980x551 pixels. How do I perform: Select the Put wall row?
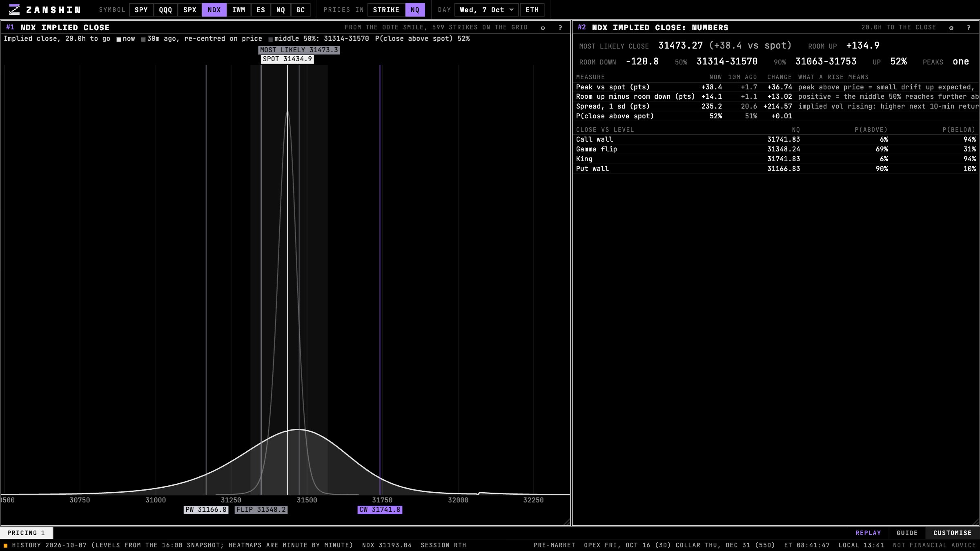pyautogui.click(x=776, y=169)
